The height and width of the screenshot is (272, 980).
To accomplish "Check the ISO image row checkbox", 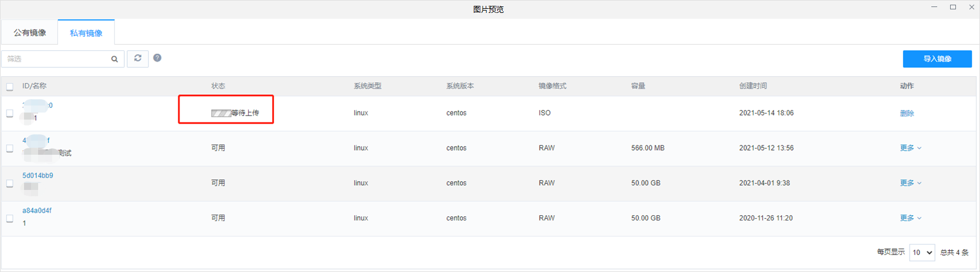I will [9, 113].
